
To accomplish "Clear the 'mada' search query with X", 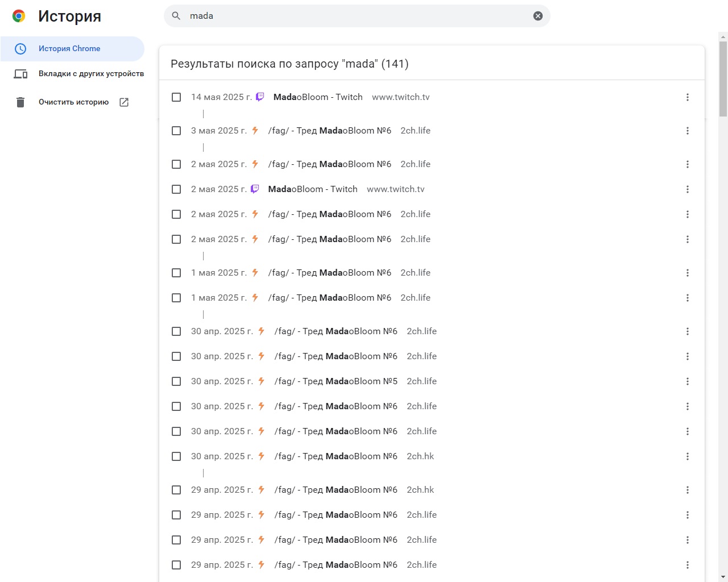I will (x=538, y=16).
